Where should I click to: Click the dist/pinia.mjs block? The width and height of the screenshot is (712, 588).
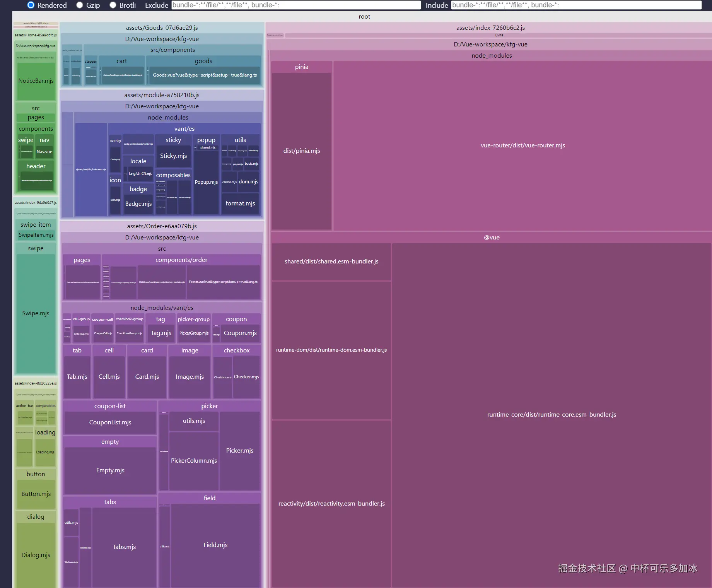[x=302, y=151]
